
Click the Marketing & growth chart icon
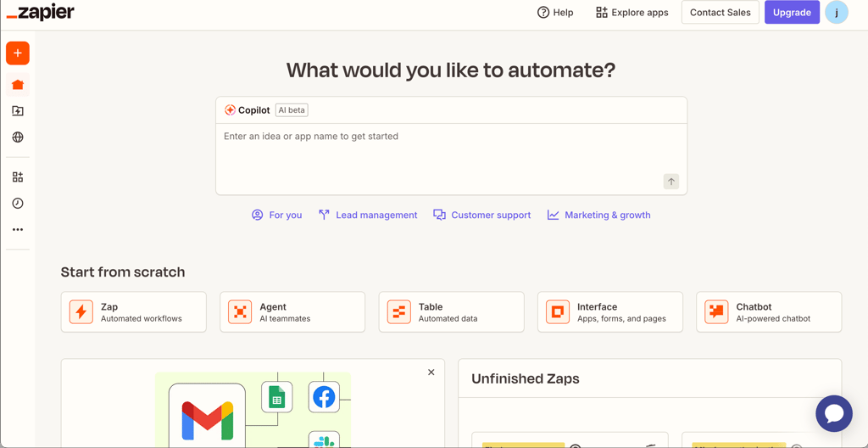point(553,215)
